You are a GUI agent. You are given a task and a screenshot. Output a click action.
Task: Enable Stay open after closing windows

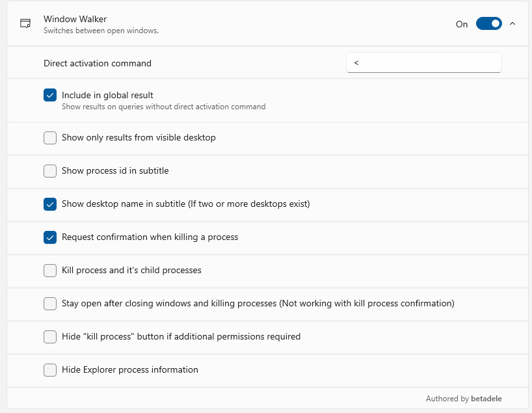coord(50,304)
